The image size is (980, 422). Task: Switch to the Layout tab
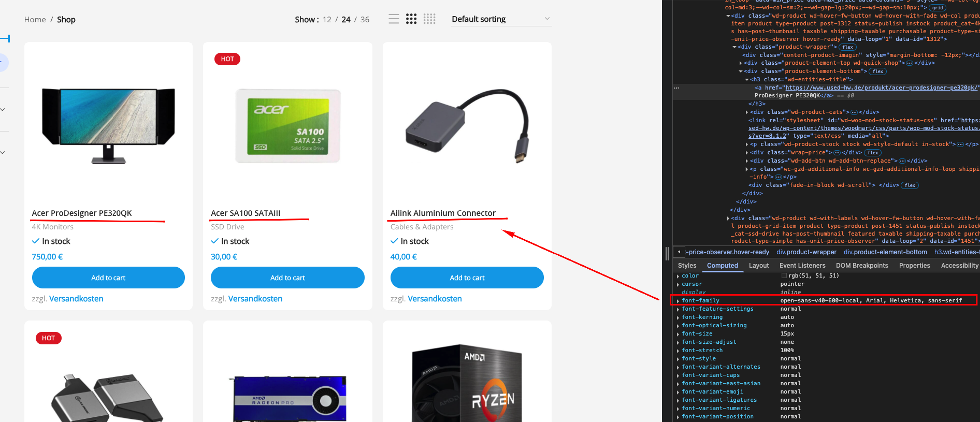759,266
